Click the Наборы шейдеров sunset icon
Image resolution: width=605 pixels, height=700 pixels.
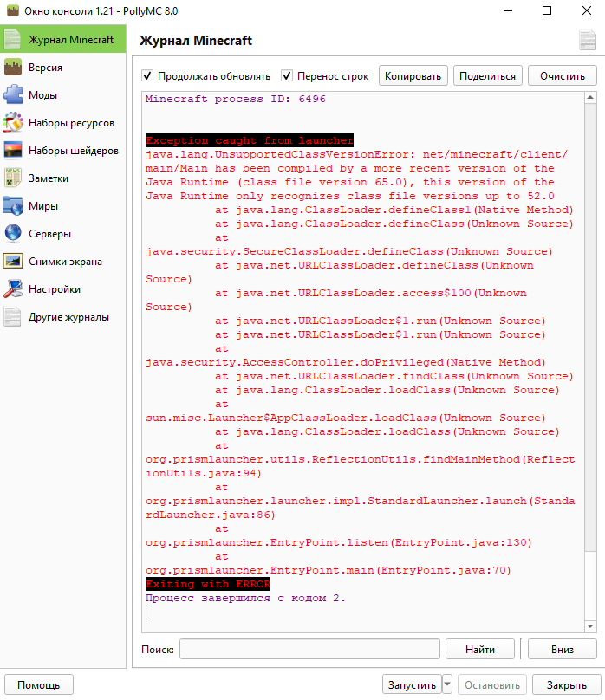coord(12,151)
